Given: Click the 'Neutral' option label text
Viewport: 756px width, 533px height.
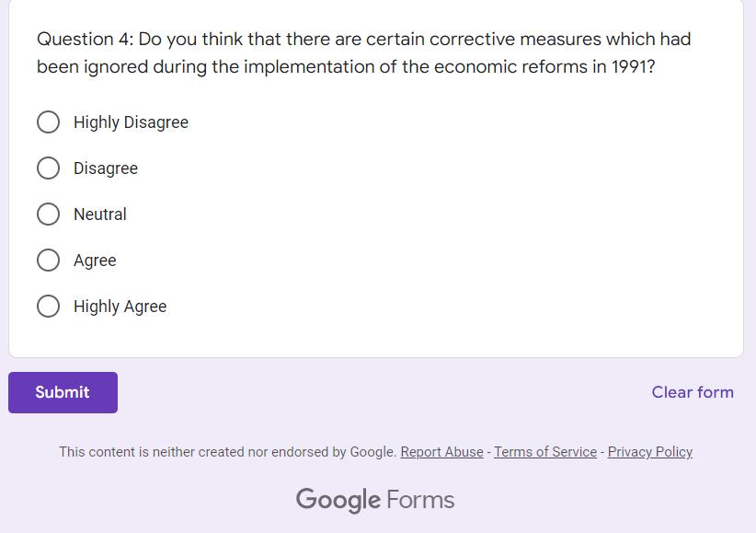Looking at the screenshot, I should [100, 214].
